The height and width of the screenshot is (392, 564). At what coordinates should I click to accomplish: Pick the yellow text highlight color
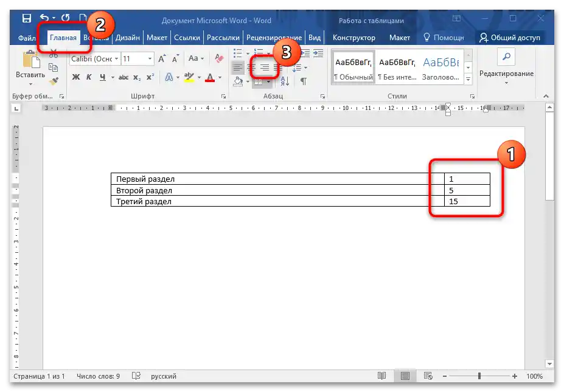[x=189, y=77]
